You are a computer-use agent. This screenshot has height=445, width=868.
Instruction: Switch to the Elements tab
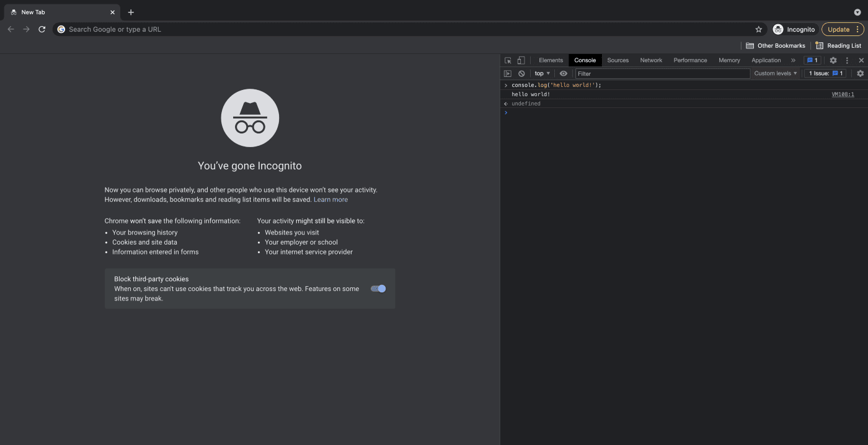(x=551, y=60)
